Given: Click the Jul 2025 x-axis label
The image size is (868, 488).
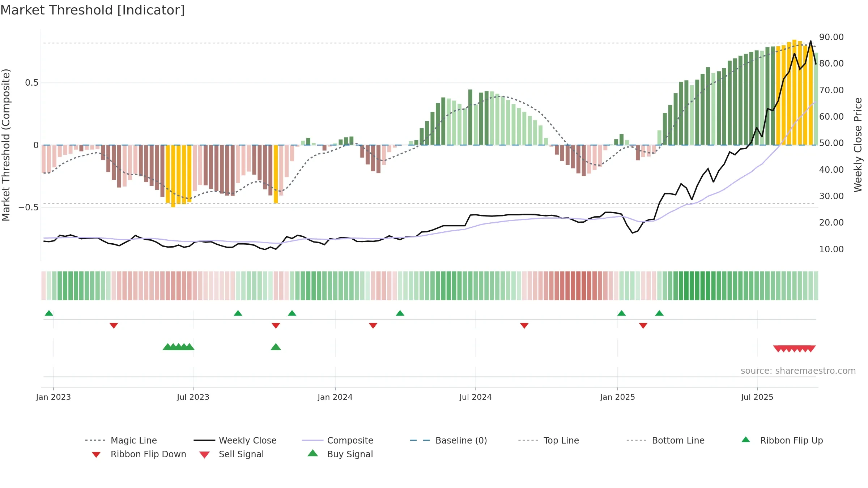Looking at the screenshot, I should 757,397.
